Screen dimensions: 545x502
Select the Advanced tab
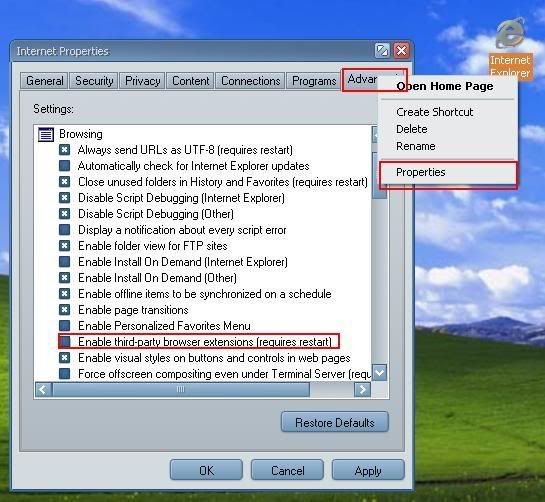[361, 80]
